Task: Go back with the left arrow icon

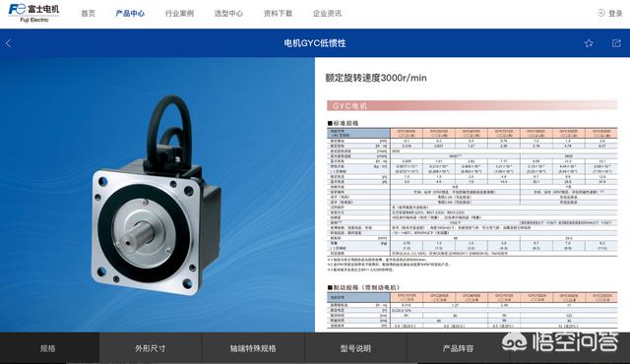Action: (x=9, y=43)
